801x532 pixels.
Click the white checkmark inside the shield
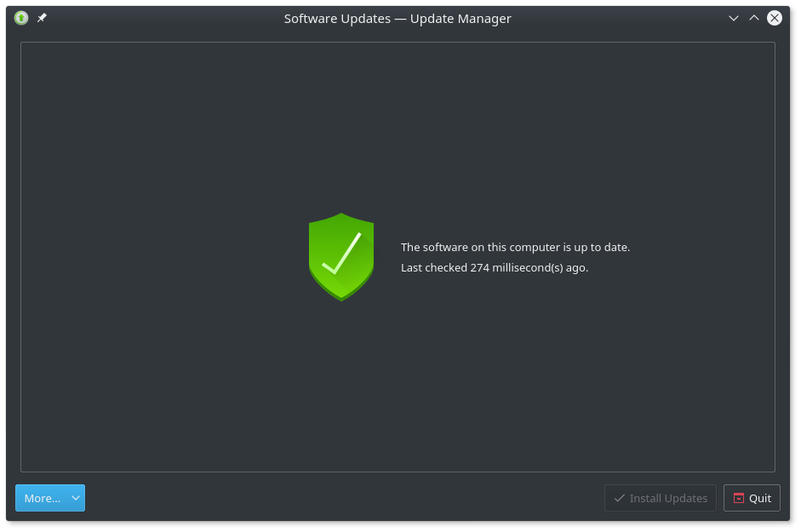tap(341, 253)
